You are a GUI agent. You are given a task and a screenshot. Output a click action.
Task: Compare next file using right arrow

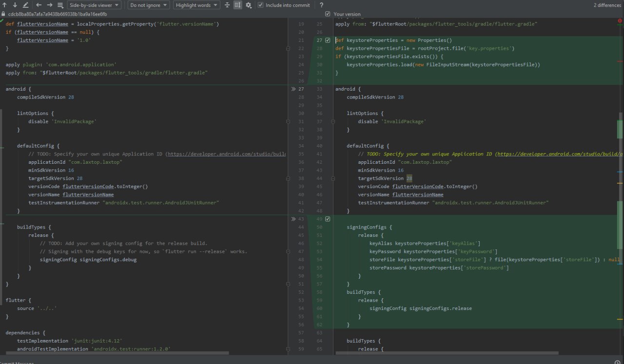tap(50, 5)
